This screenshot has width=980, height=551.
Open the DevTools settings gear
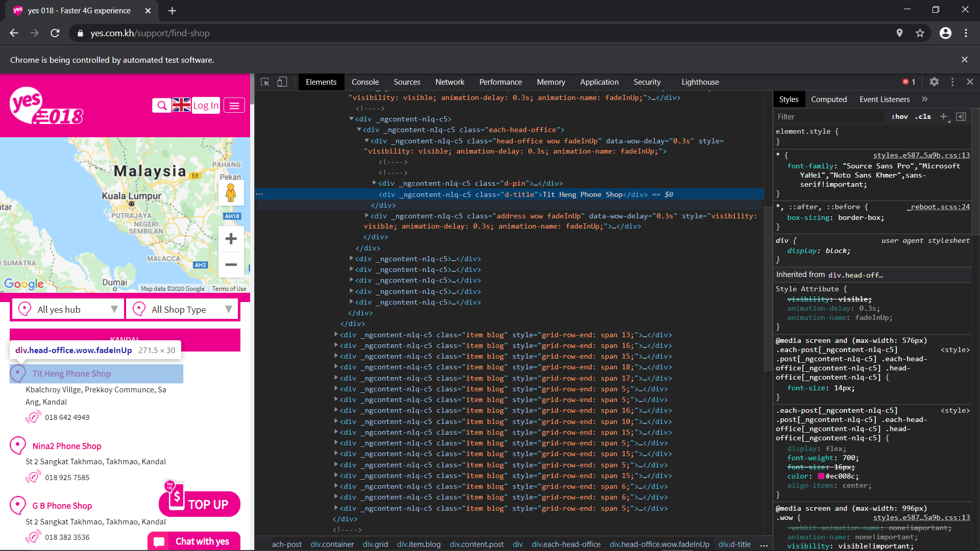pyautogui.click(x=934, y=82)
